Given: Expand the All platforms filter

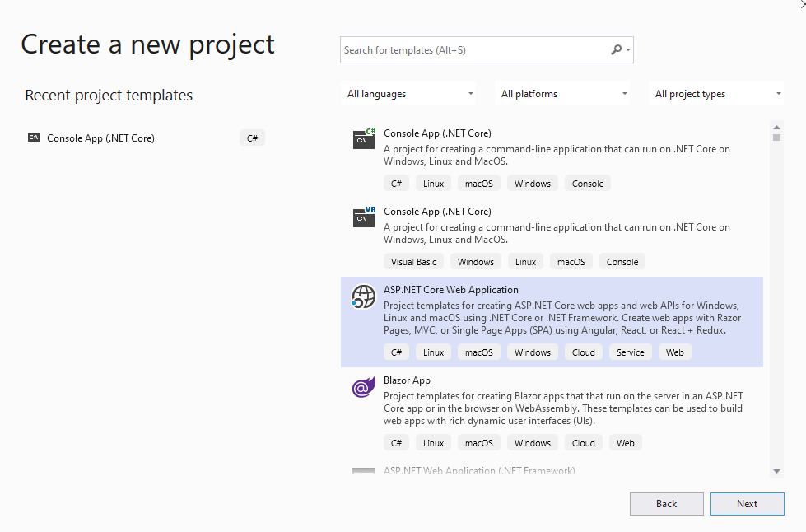Looking at the screenshot, I should [563, 94].
